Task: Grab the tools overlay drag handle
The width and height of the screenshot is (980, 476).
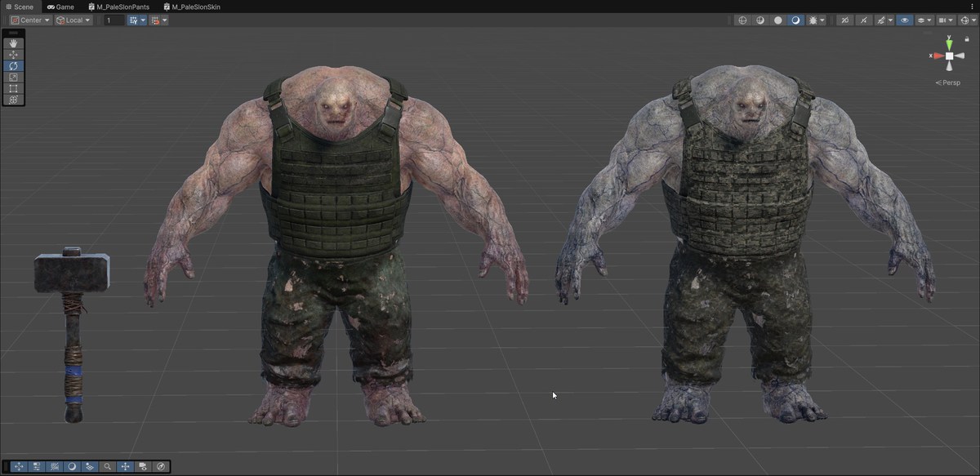Action: point(13,33)
